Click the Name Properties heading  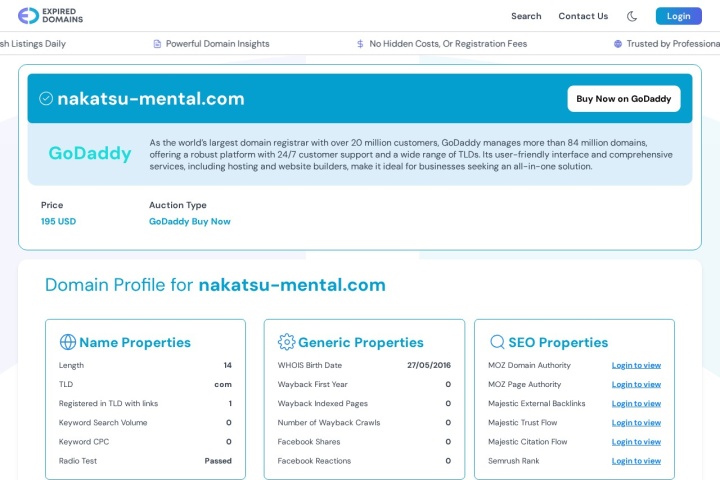tap(135, 343)
